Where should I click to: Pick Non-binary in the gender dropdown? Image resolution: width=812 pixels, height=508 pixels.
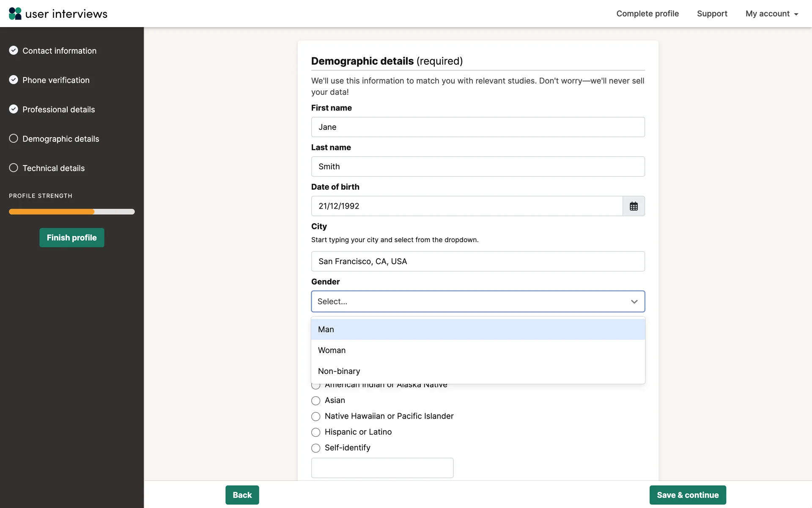point(339,371)
